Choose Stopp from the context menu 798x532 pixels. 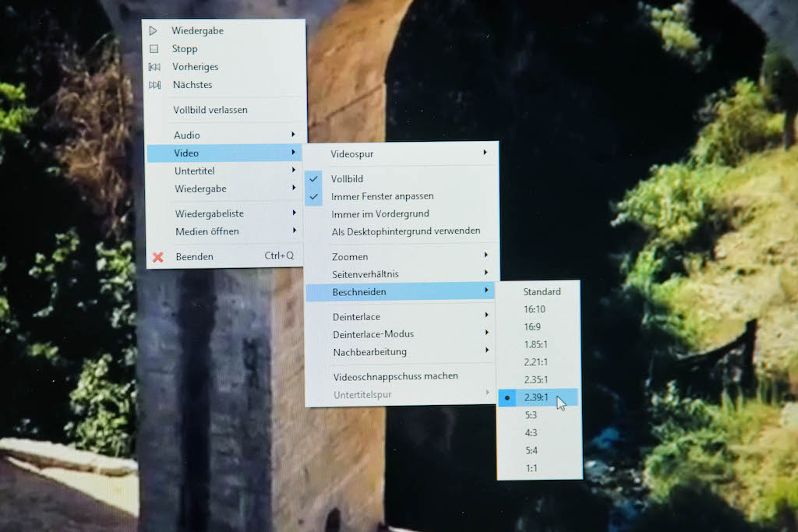[224, 49]
